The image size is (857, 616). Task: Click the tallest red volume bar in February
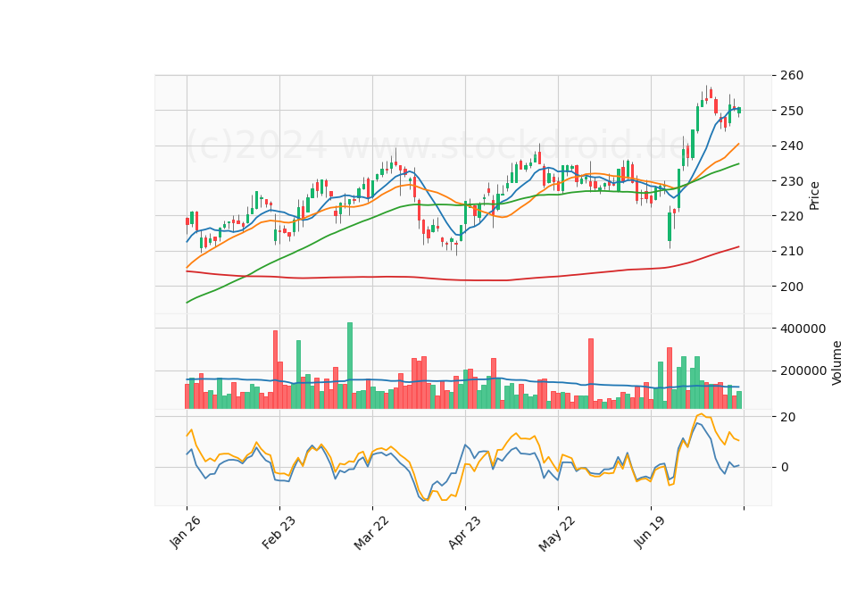(276, 370)
